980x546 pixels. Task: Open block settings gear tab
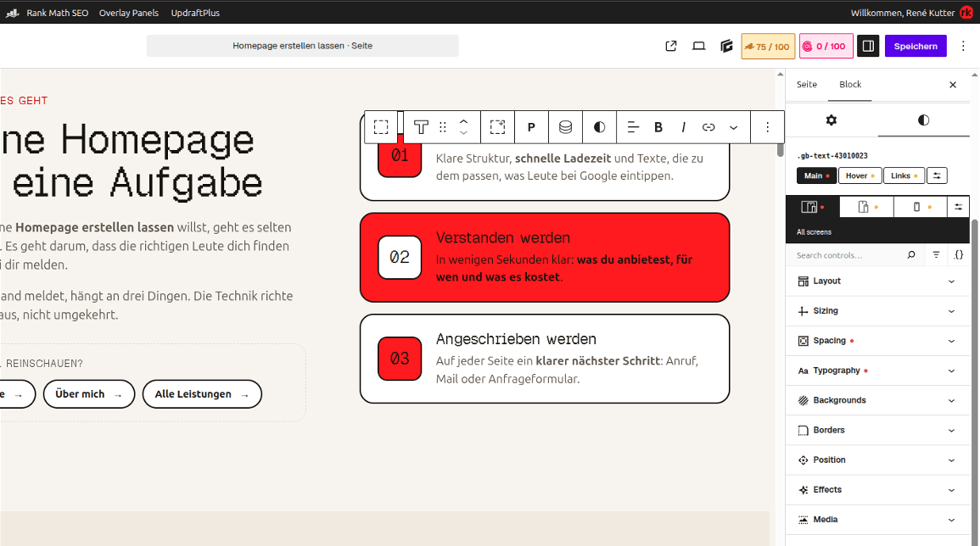832,120
